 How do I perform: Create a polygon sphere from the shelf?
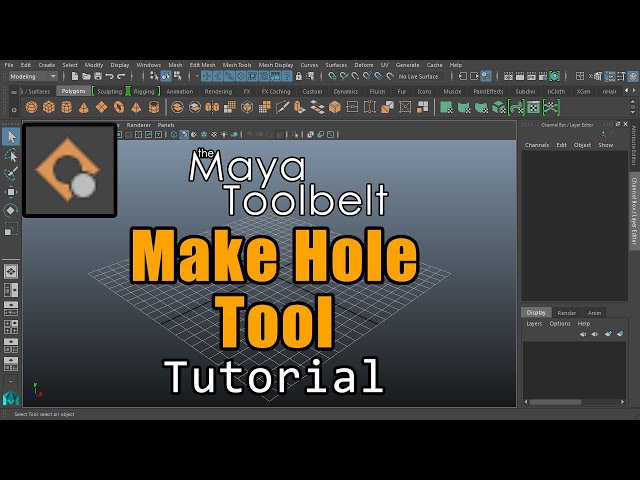pos(31,107)
